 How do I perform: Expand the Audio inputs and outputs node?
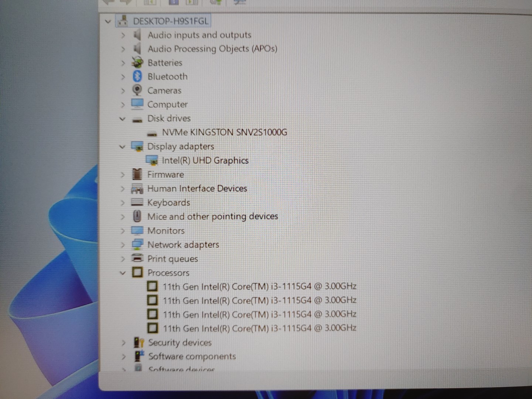pyautogui.click(x=123, y=35)
